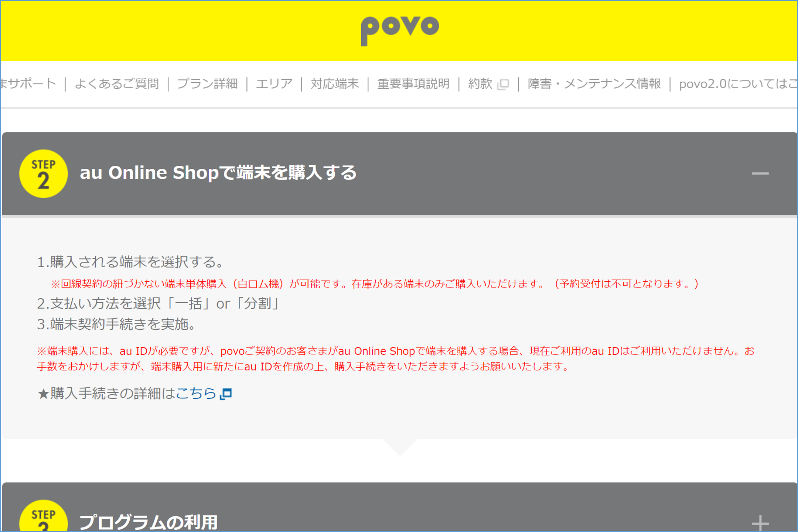Open 障害・メンテナンス情報 page
Image resolution: width=798 pixels, height=532 pixels.
594,84
